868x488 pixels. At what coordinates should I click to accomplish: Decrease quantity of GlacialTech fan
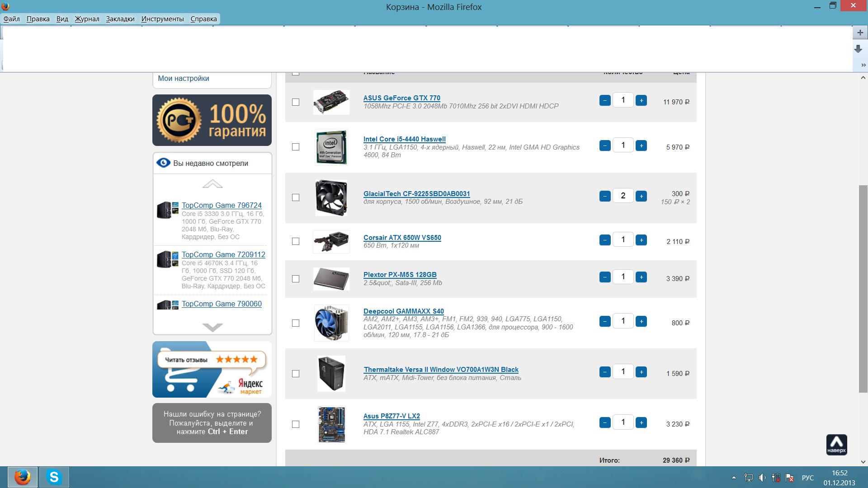[x=605, y=196]
